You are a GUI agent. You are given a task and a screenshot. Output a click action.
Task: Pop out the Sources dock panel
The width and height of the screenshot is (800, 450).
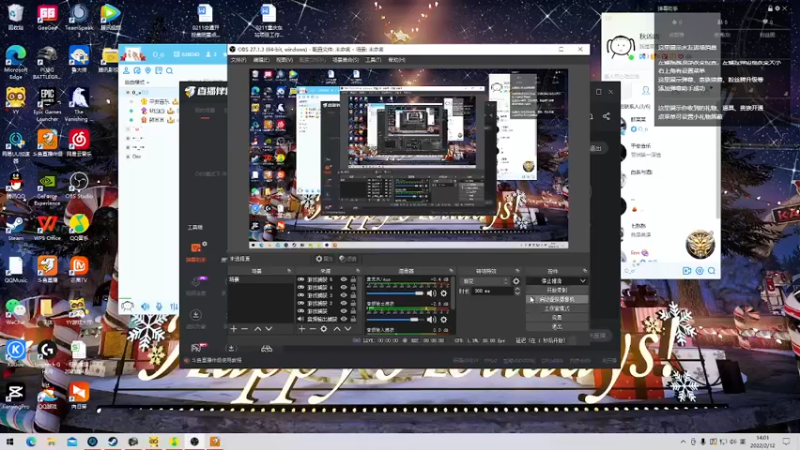(x=357, y=271)
